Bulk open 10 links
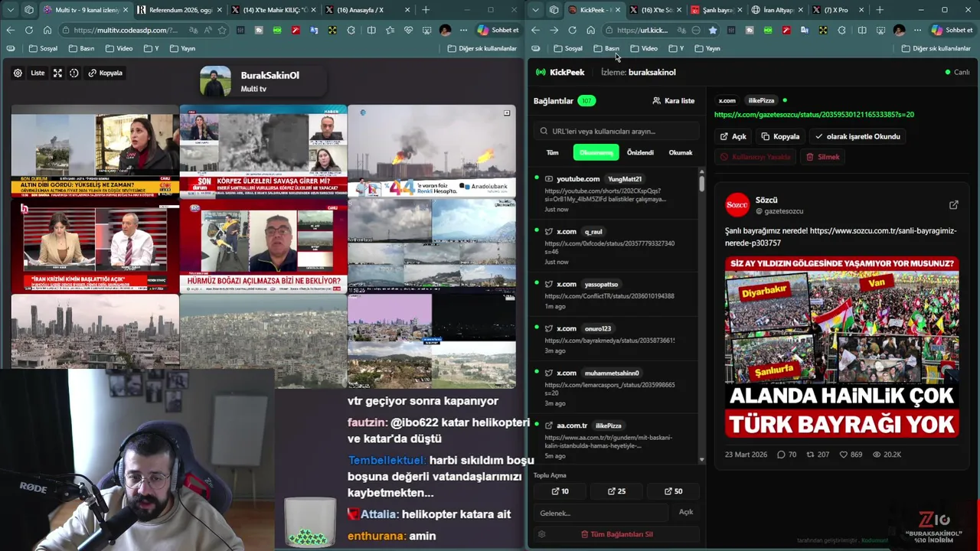 (x=560, y=491)
